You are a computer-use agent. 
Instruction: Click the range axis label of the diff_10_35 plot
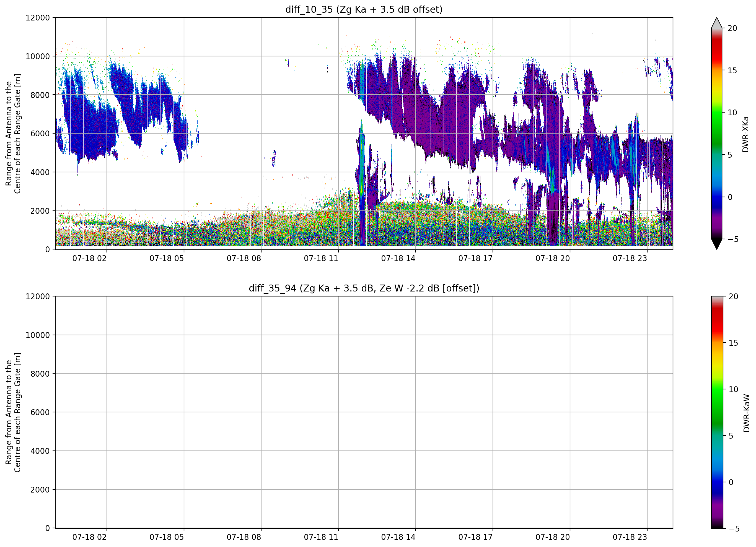(x=13, y=134)
